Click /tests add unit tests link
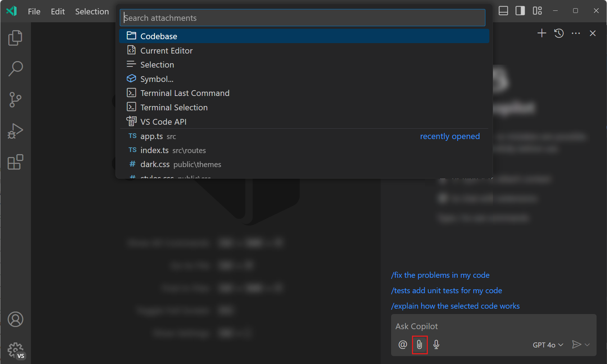Image resolution: width=607 pixels, height=364 pixels. (x=446, y=291)
